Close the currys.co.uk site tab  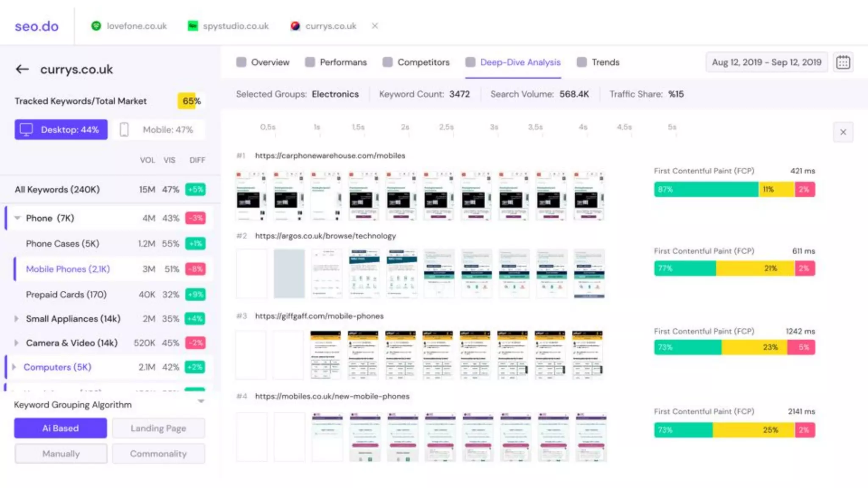(375, 26)
